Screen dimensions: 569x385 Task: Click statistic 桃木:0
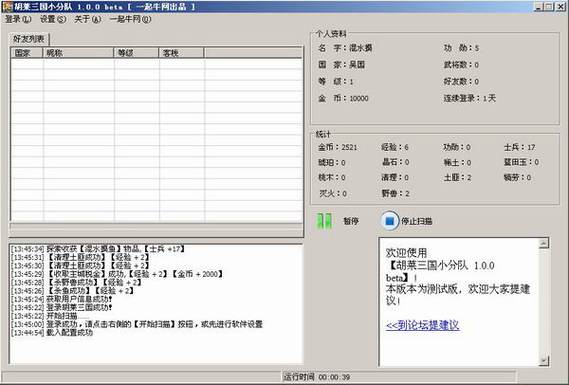(332, 177)
